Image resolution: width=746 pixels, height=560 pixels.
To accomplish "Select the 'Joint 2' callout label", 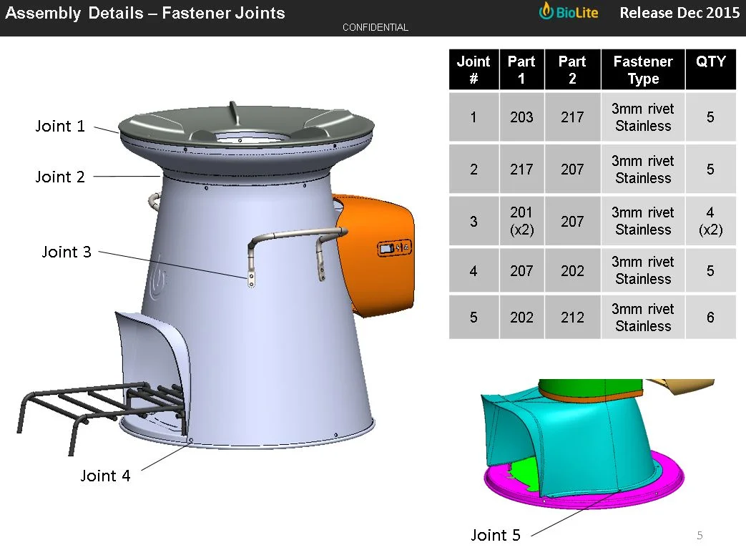I will click(x=60, y=177).
